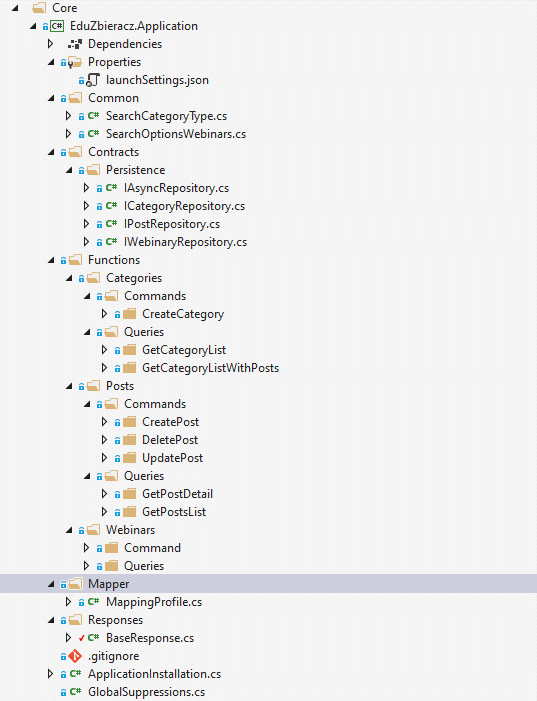Expand the Webinars Command folder
This screenshot has width=537, height=701.
point(86,548)
